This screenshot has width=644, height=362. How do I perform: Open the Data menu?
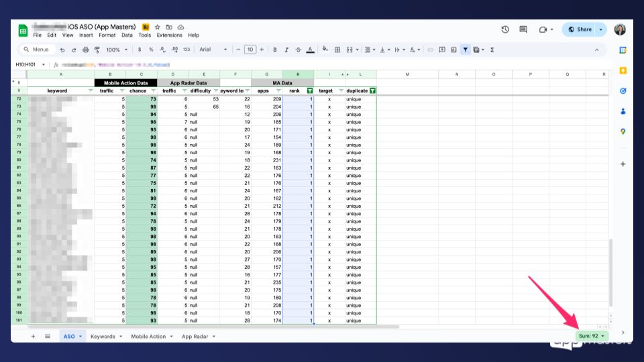pyautogui.click(x=127, y=36)
